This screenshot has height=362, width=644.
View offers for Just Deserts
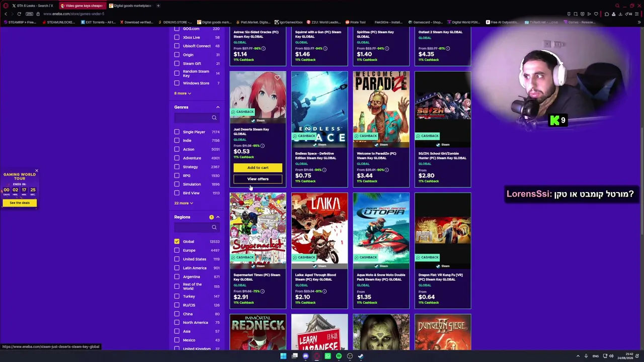(258, 179)
